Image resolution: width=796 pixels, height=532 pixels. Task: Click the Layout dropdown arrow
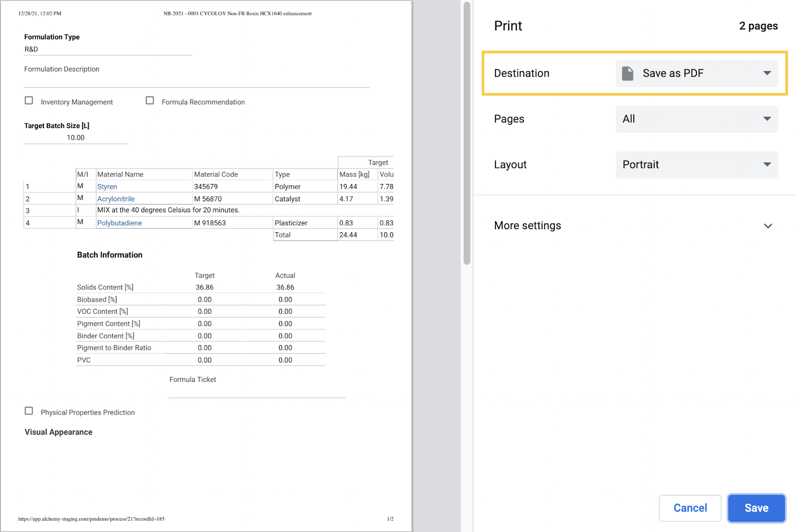(x=767, y=165)
